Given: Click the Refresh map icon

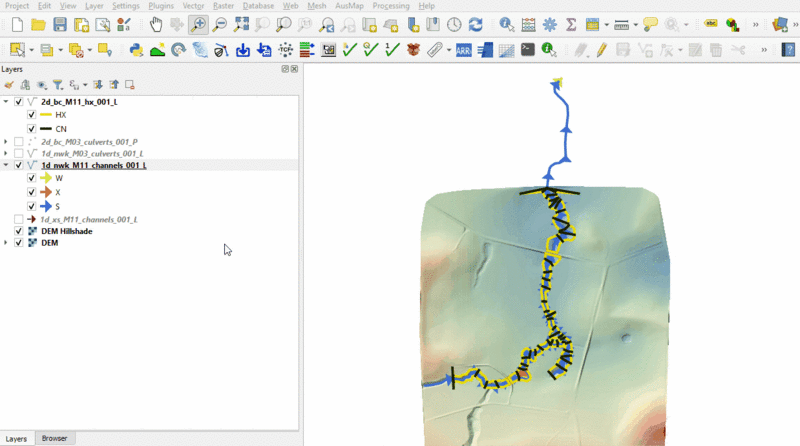Looking at the screenshot, I should [475, 24].
